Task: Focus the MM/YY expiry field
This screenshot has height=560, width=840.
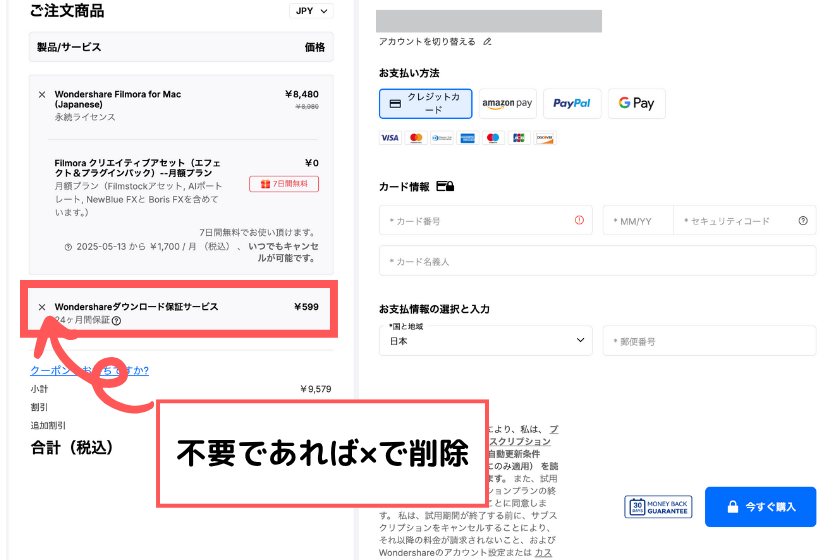Action: (x=638, y=220)
